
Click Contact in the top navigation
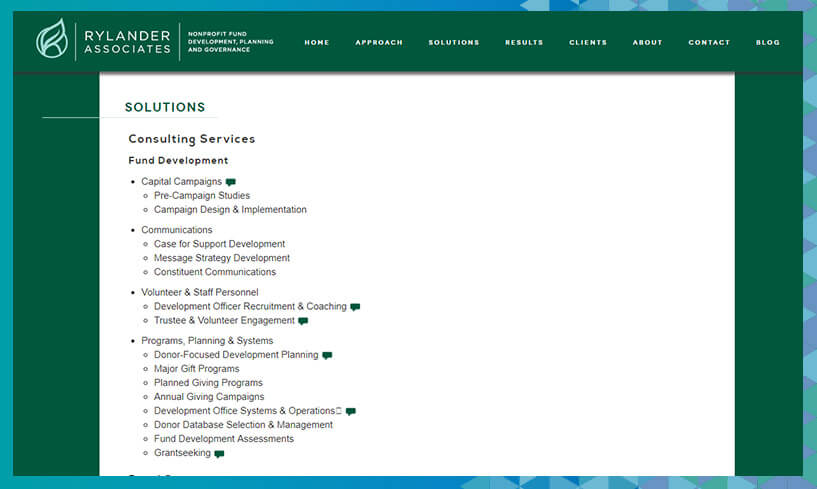tap(709, 43)
